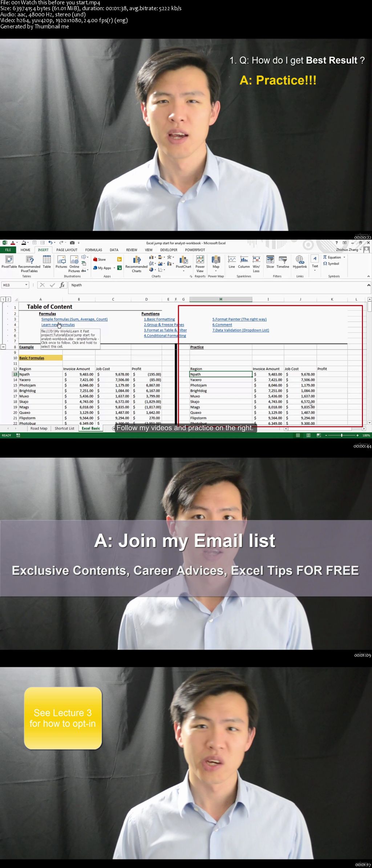372x868 pixels.
Task: Switch to the Shortcut List sheet tab
Action: [64, 428]
